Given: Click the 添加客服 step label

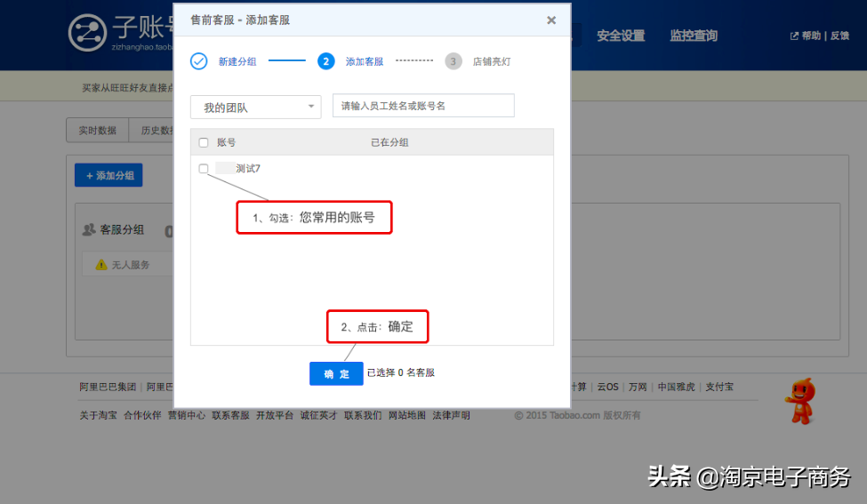Looking at the screenshot, I should [365, 61].
